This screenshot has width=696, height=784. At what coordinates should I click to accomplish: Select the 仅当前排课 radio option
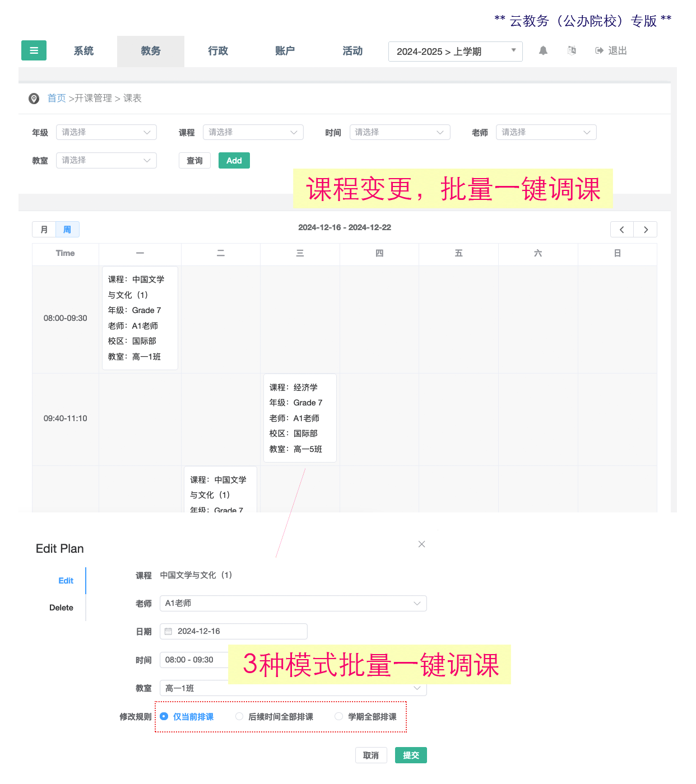click(x=187, y=717)
